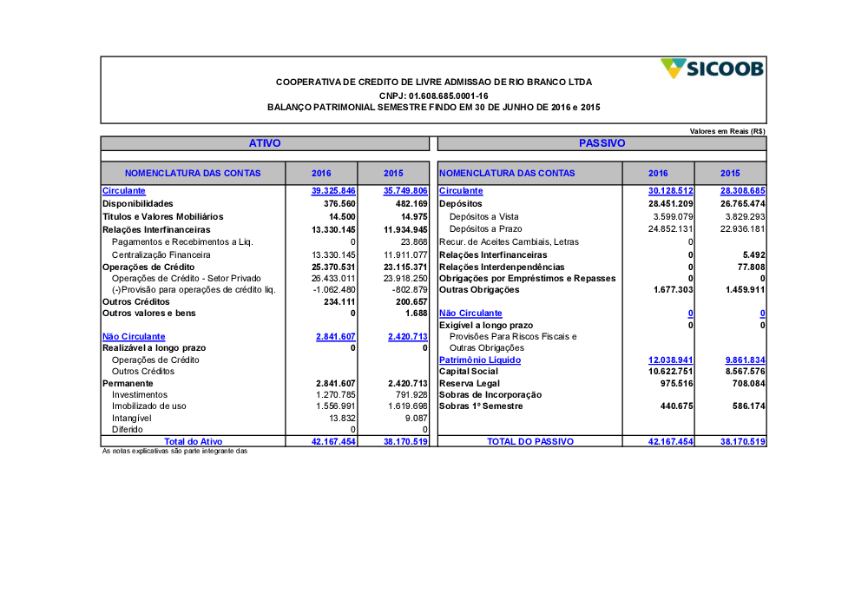The height and width of the screenshot is (614, 868).
Task: Click the 39.325.846 Circulante value
Action: [333, 191]
